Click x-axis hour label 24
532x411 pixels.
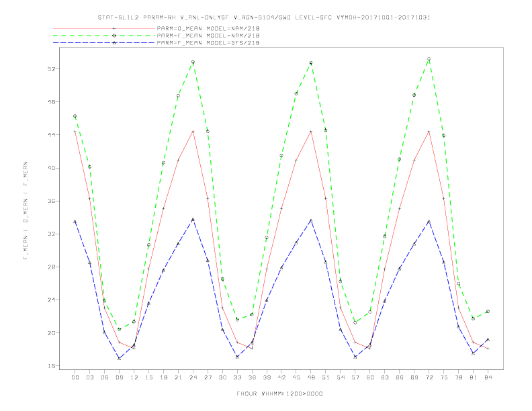point(193,377)
